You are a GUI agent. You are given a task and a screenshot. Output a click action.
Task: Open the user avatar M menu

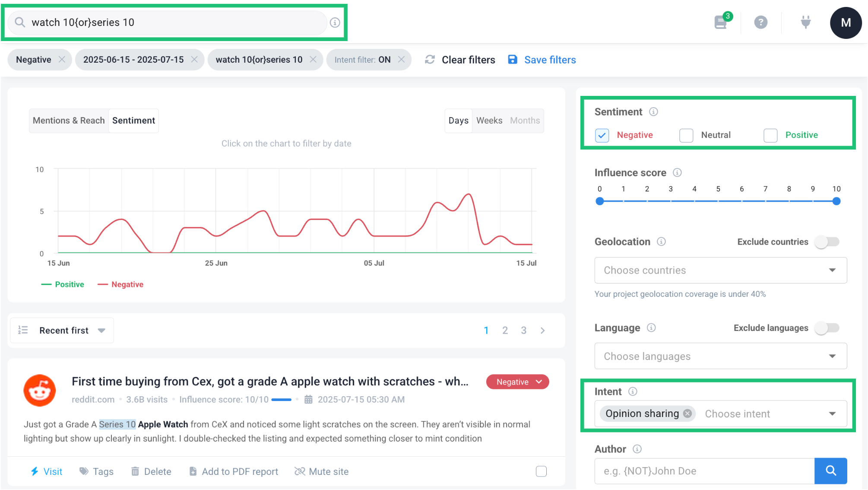pos(846,22)
